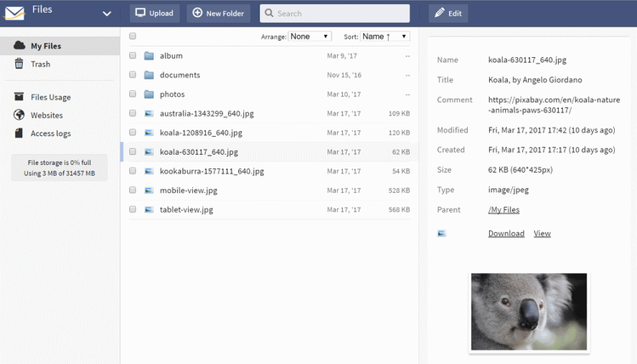This screenshot has width=637, height=364.
Task: Expand the Files app switcher chevron
Action: (x=106, y=14)
